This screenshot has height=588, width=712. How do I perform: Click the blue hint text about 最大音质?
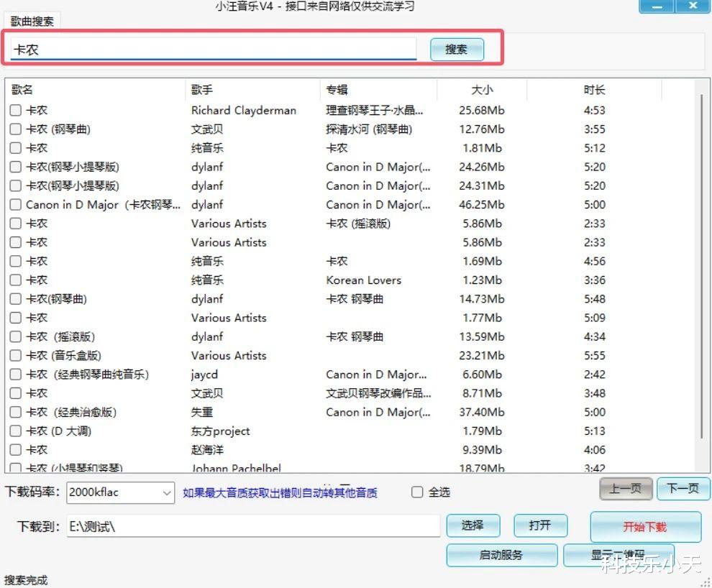coord(280,492)
